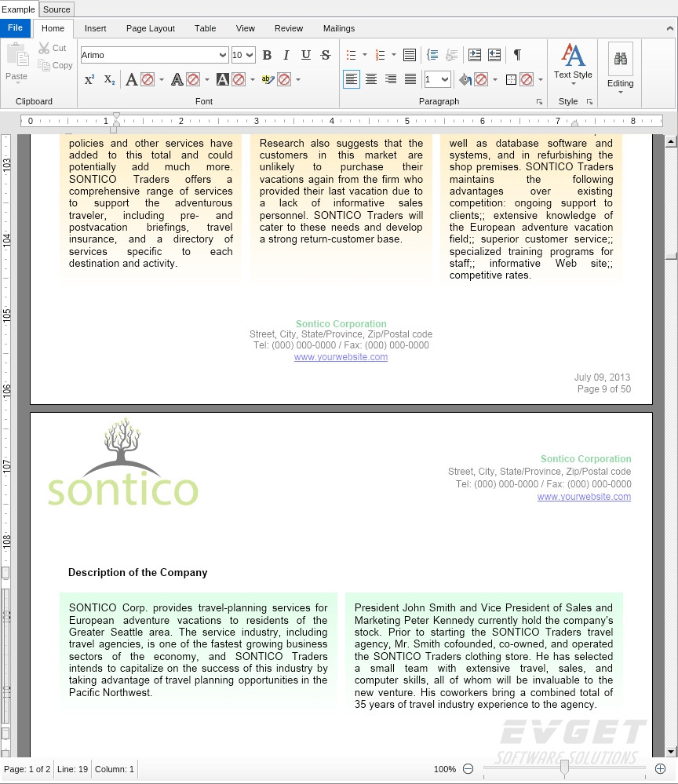Screen dimensions: 678x784
Task: Expand the numbered list style arrow
Action: [393, 55]
